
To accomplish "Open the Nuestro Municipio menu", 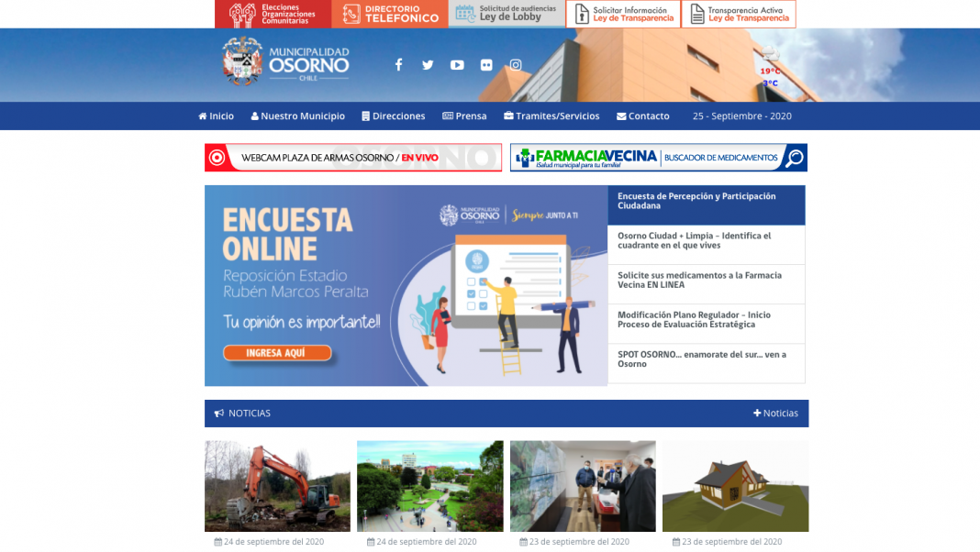I will click(x=298, y=116).
